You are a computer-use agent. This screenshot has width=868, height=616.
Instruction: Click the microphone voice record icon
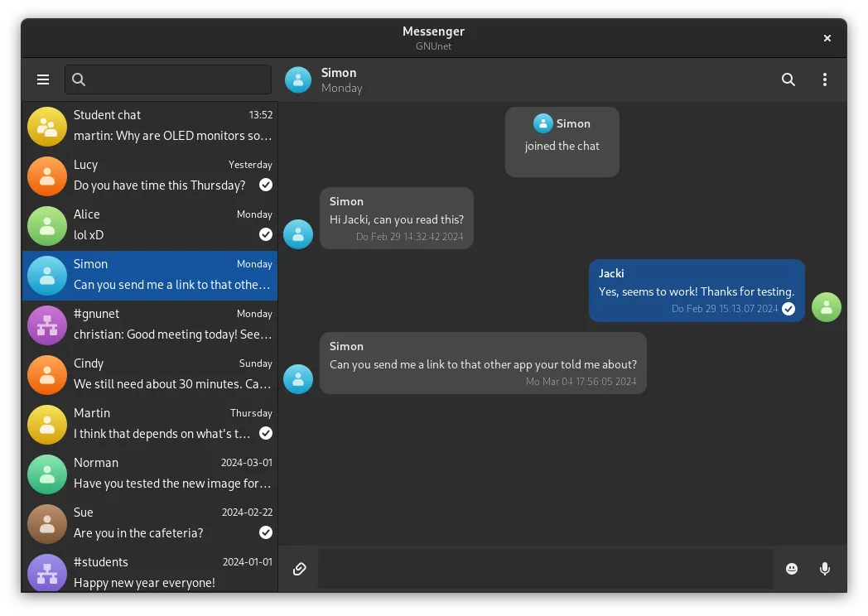point(824,569)
